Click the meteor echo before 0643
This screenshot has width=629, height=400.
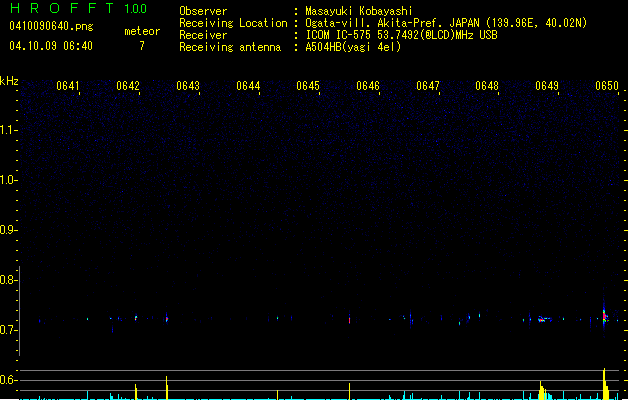click(x=167, y=319)
